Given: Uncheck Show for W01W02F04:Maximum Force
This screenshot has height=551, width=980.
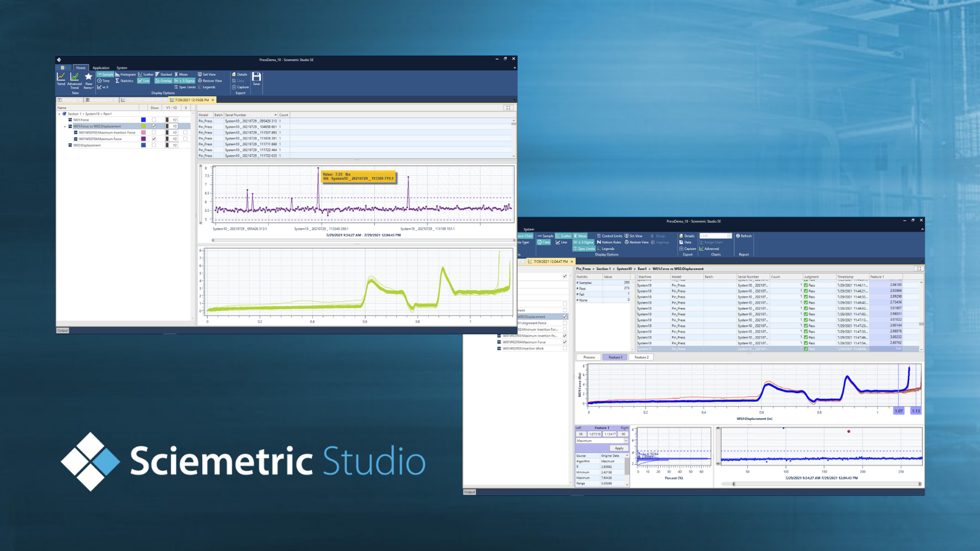Looking at the screenshot, I should [x=154, y=138].
